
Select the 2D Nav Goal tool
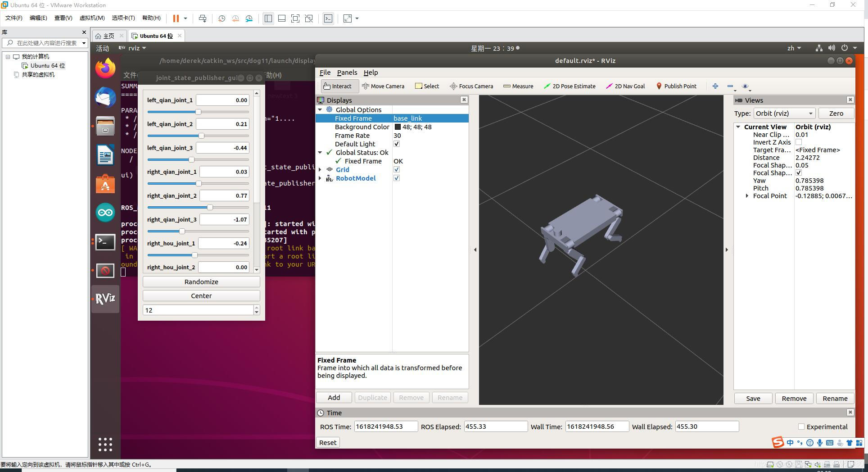[625, 86]
